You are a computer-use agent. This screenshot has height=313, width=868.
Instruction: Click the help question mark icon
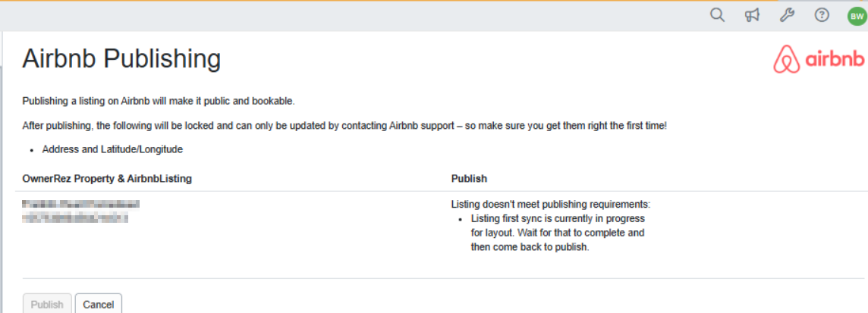click(x=822, y=15)
